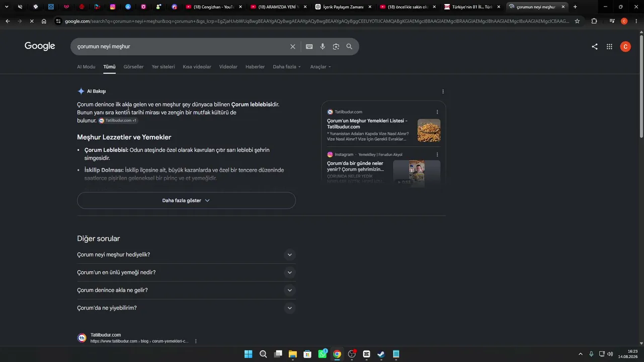View site information in address bar
This screenshot has height=362, width=644.
point(58,21)
